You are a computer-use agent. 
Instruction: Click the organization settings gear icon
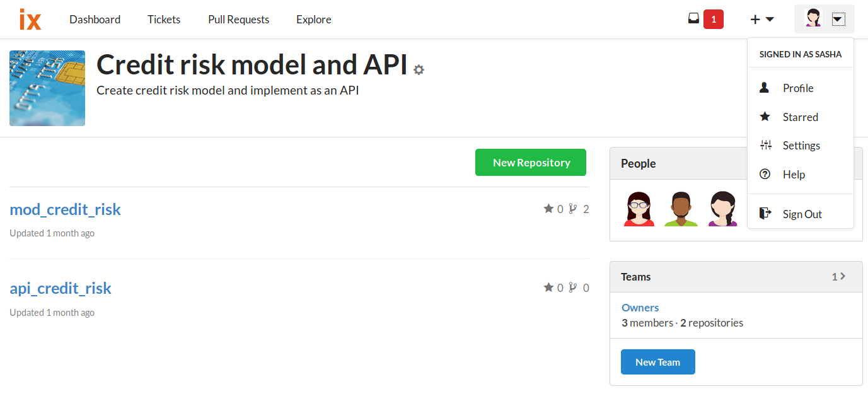[419, 69]
